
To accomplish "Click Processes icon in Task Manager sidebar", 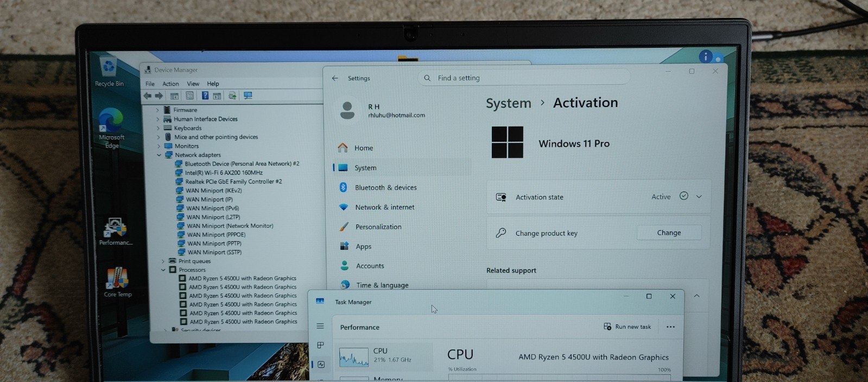I will (x=320, y=345).
